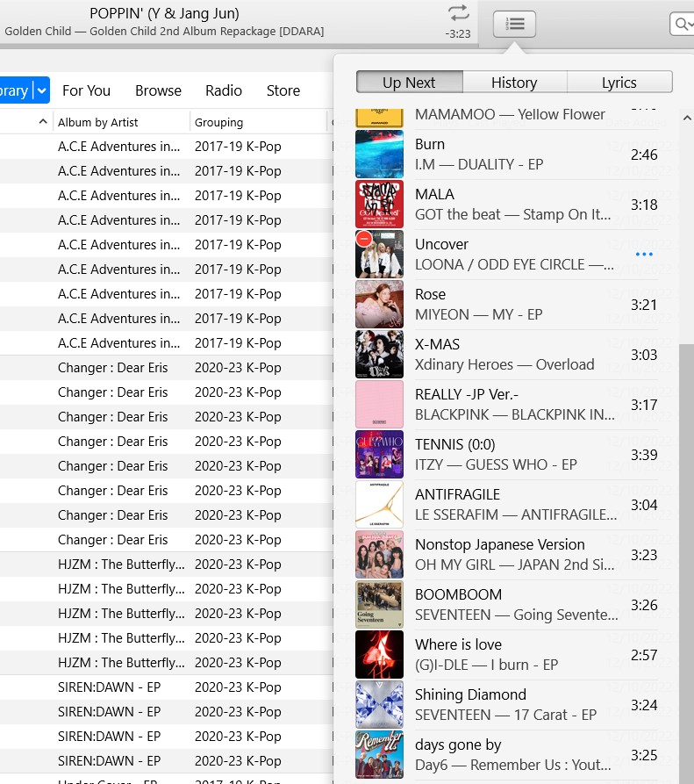
Task: Show the Lyrics tab
Action: pos(619,82)
